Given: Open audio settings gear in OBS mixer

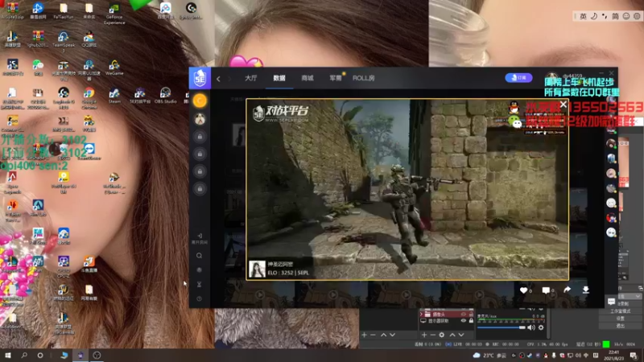Looking at the screenshot, I should [541, 327].
